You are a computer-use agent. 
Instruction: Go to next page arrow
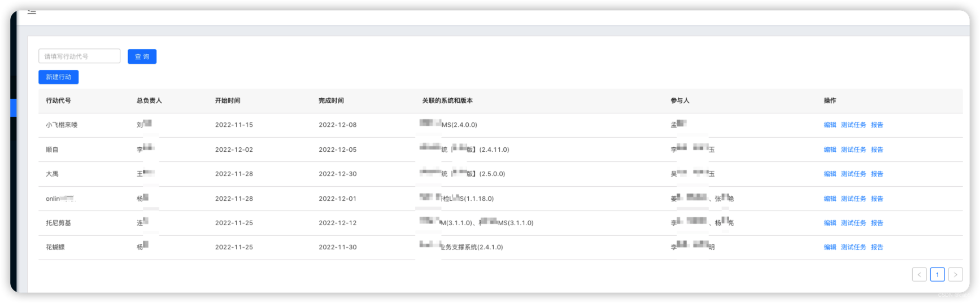point(955,275)
